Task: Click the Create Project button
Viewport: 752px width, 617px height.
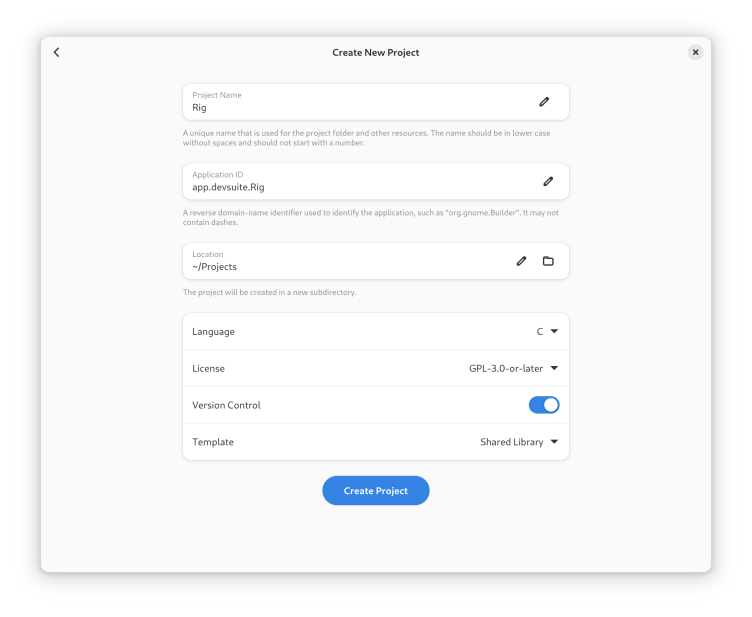Action: tap(376, 490)
